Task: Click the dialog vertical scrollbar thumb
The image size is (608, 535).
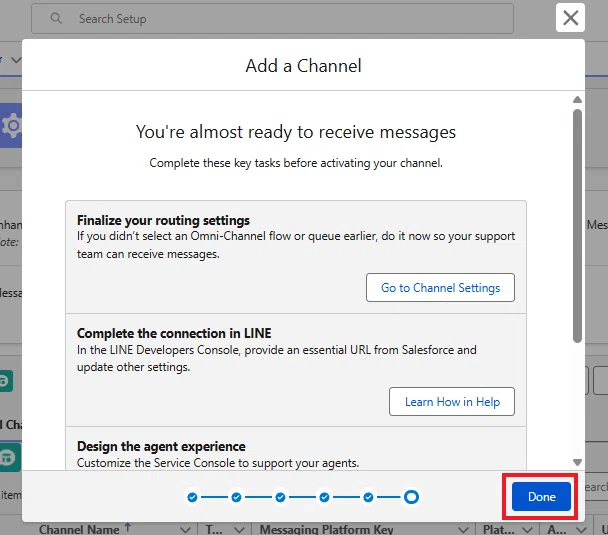Action: pyautogui.click(x=577, y=226)
